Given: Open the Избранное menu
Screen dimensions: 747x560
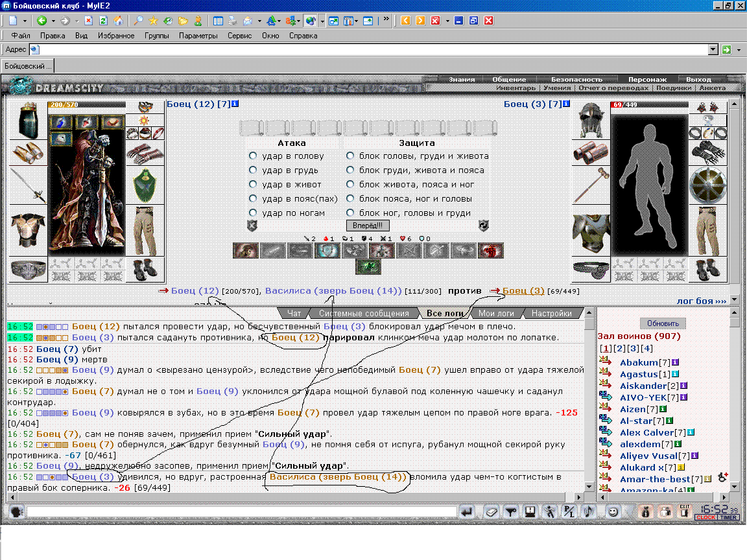Looking at the screenshot, I should [116, 36].
